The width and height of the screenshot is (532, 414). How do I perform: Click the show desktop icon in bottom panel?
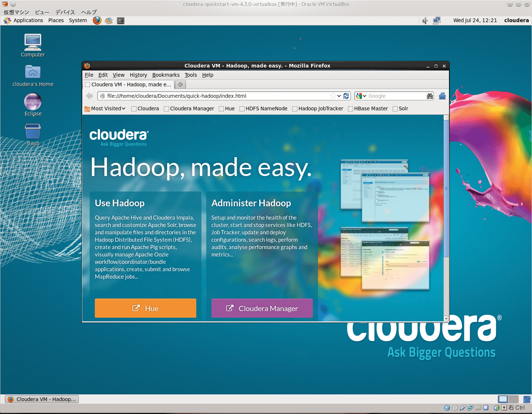point(527,399)
